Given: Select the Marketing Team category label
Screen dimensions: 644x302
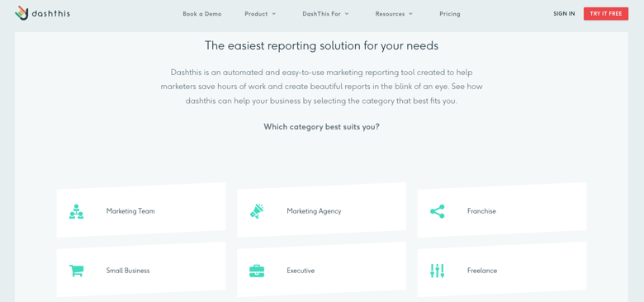Looking at the screenshot, I should coord(130,211).
